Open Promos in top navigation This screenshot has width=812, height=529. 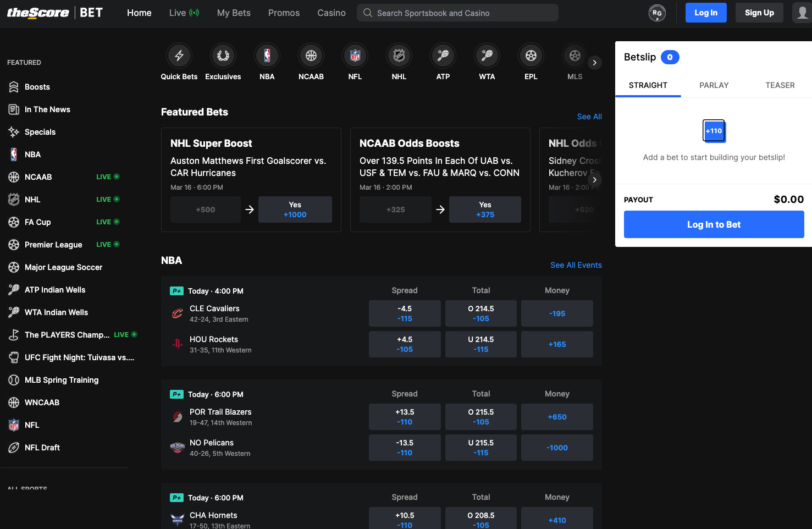tap(284, 13)
